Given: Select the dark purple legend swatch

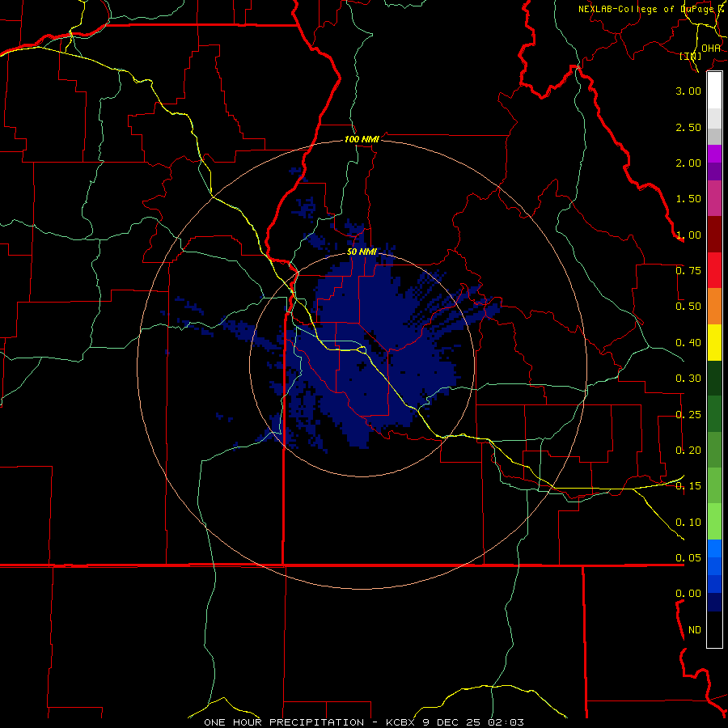Looking at the screenshot, I should (714, 171).
